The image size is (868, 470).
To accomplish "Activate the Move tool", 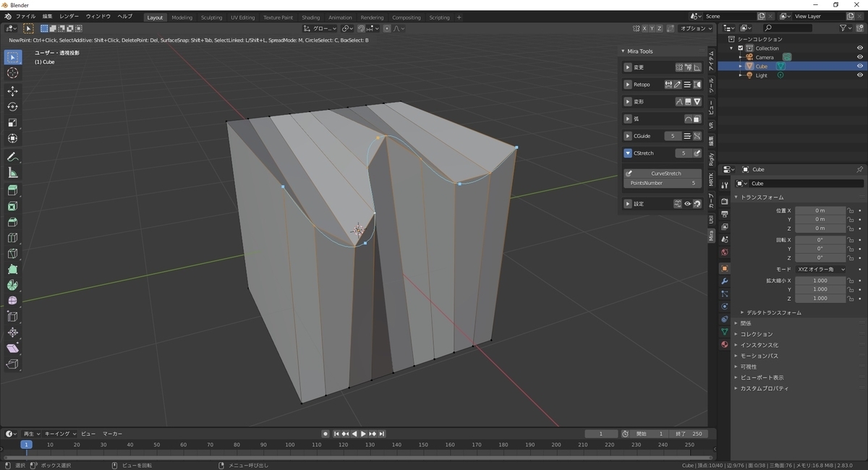I will (x=12, y=91).
